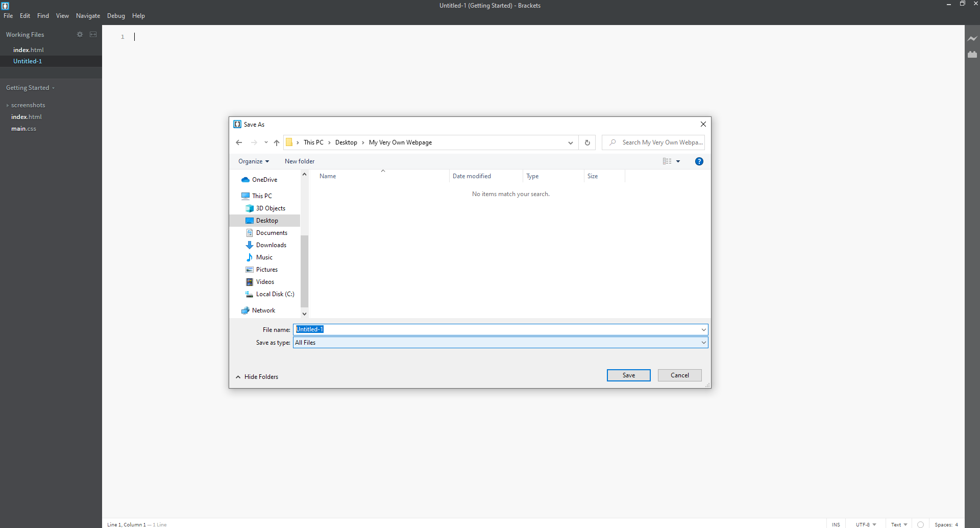Click the folder tree vertical scrollbar
Viewport: 980px width, 528px height.
304,244
